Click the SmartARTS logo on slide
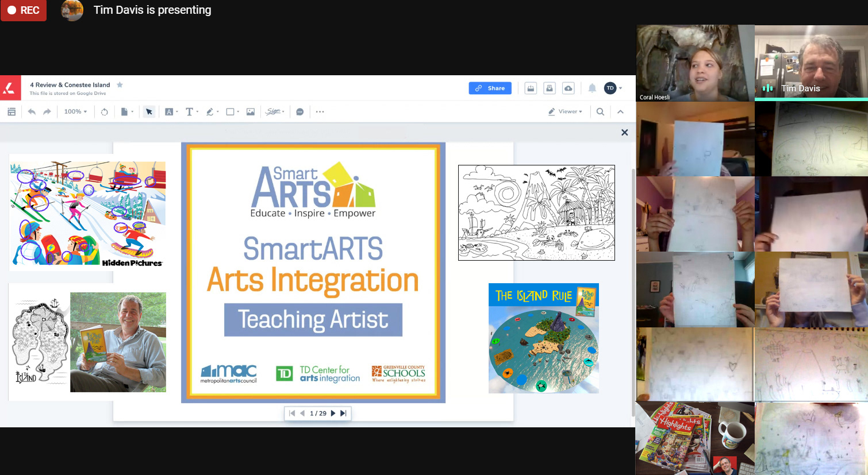This screenshot has width=868, height=475. click(x=313, y=191)
